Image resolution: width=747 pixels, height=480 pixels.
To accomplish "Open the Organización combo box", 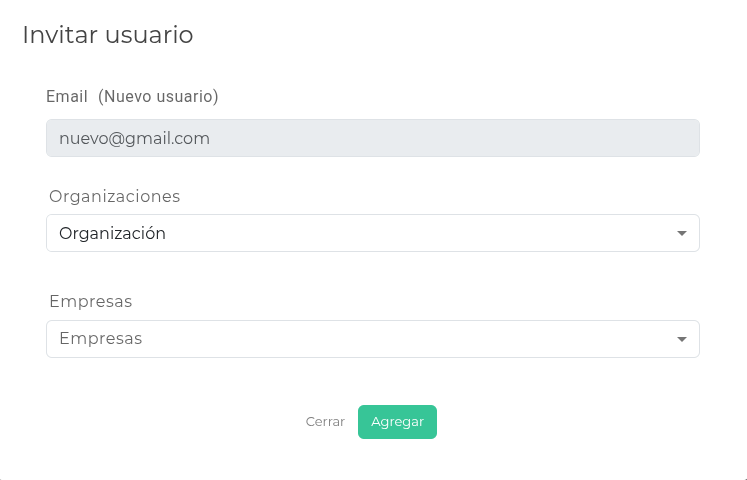I will tap(372, 233).
